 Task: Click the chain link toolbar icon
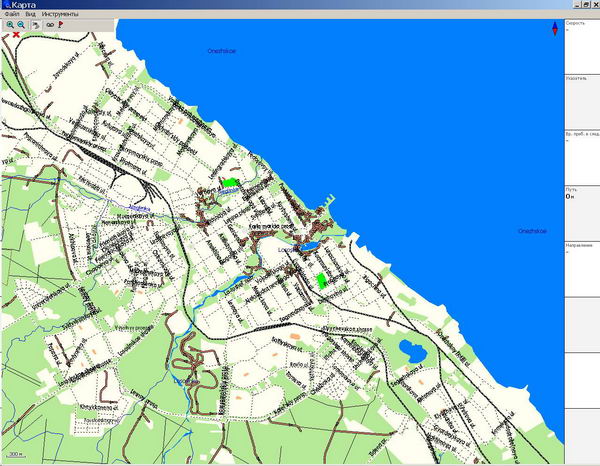(49, 25)
